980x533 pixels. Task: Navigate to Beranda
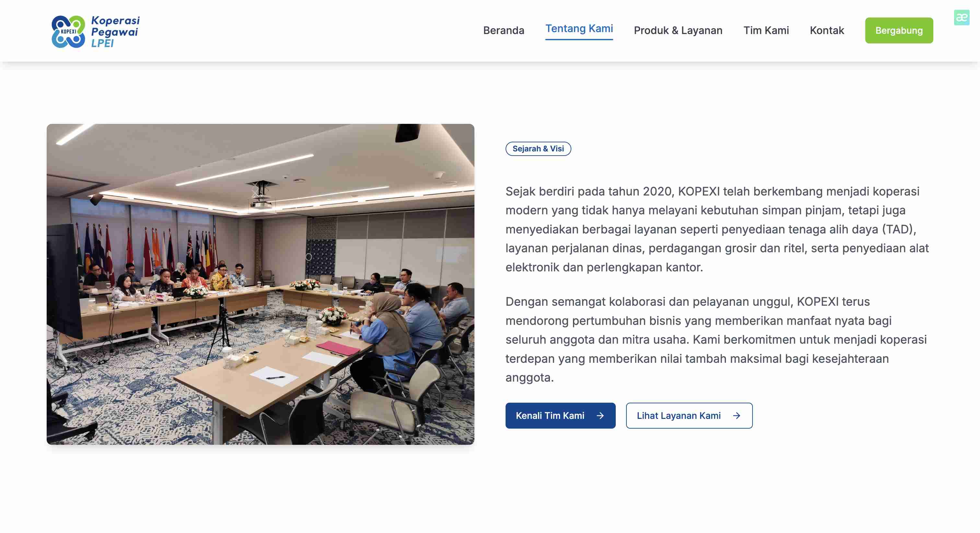(x=504, y=30)
